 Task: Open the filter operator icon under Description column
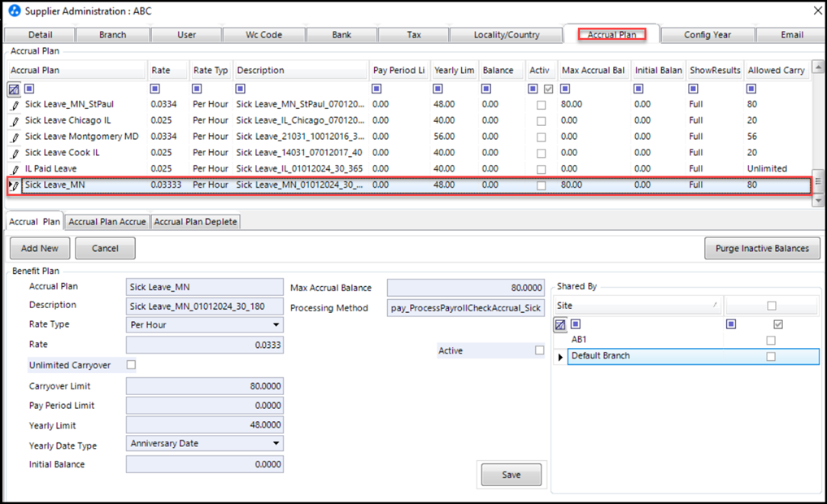tap(241, 89)
